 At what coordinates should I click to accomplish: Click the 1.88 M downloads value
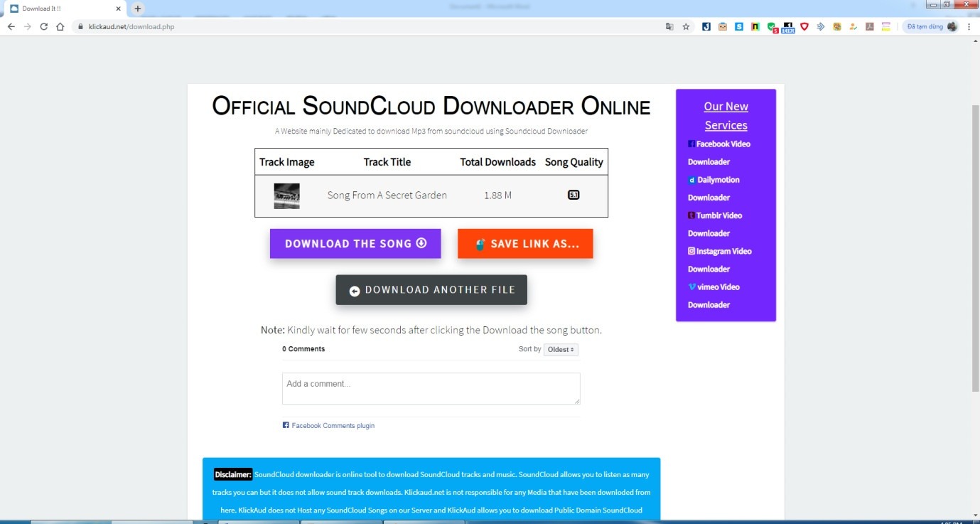tap(497, 195)
